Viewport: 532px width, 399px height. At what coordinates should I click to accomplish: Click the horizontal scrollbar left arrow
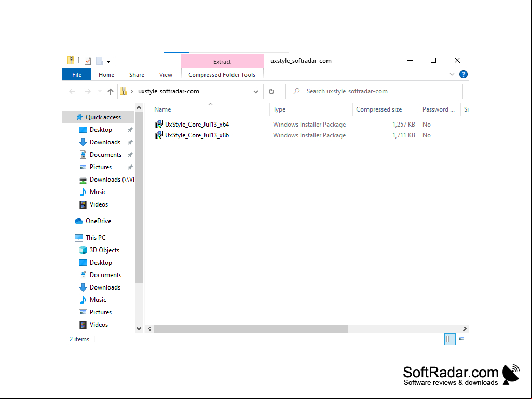click(149, 329)
